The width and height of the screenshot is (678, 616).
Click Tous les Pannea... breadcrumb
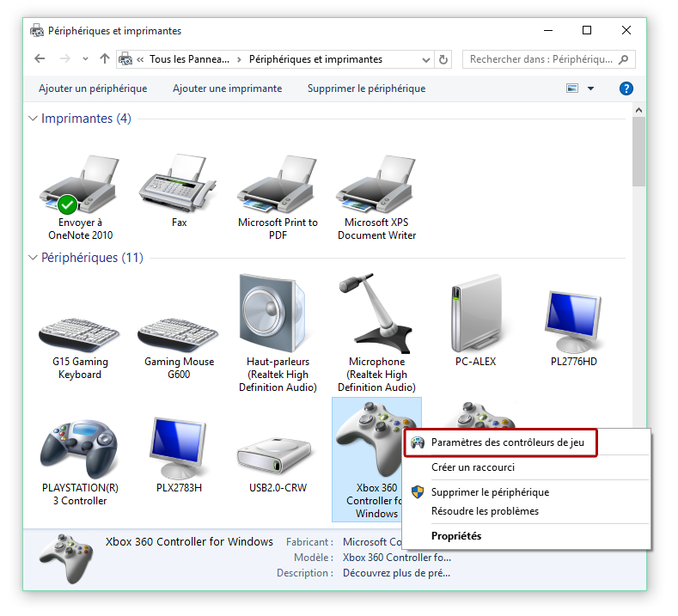click(x=189, y=59)
